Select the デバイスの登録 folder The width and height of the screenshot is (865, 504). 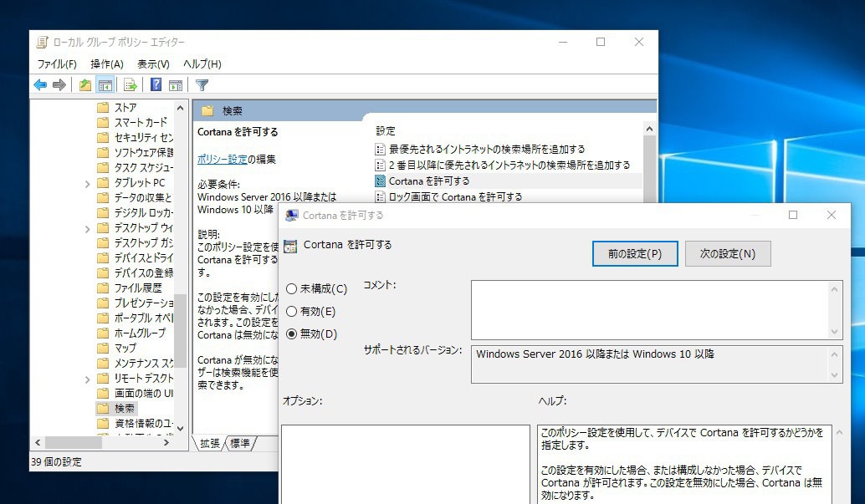coord(136,273)
